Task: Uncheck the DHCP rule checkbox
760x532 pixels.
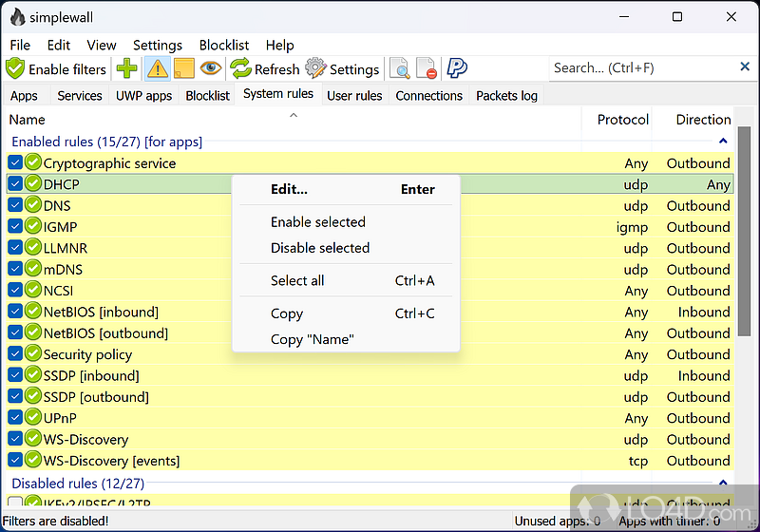Action: [15, 184]
